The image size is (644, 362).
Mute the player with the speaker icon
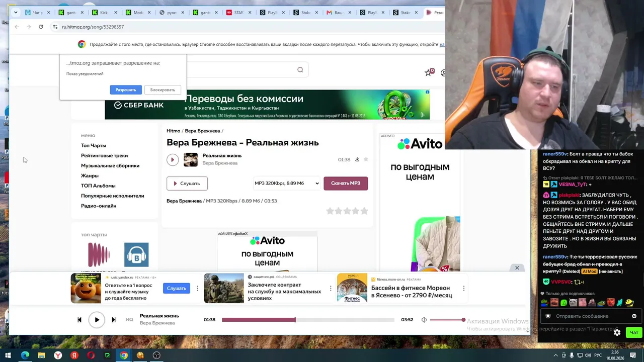424,320
